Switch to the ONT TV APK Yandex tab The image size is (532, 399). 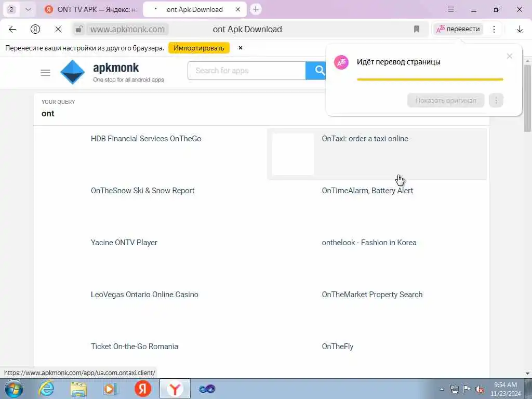coord(91,9)
